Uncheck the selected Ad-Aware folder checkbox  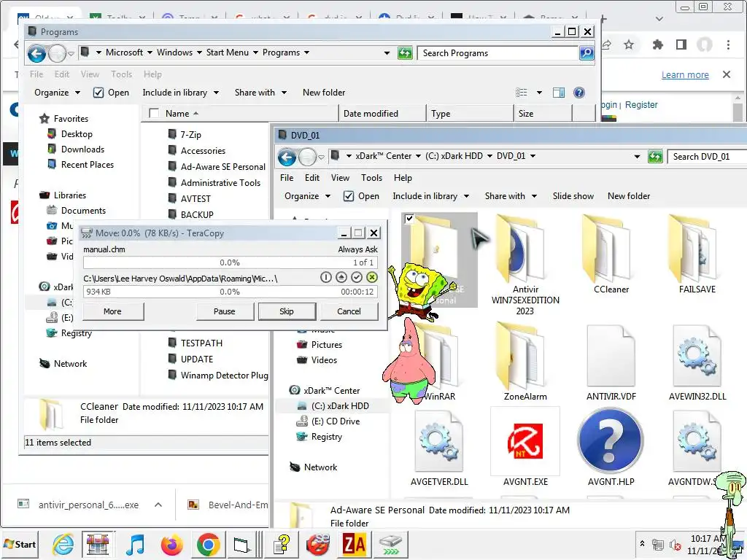tap(409, 219)
